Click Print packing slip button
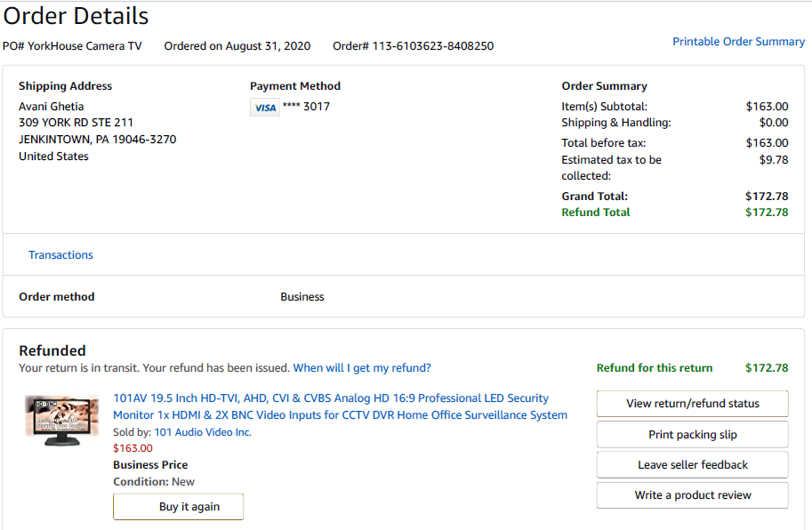The width and height of the screenshot is (812, 530). coord(692,435)
